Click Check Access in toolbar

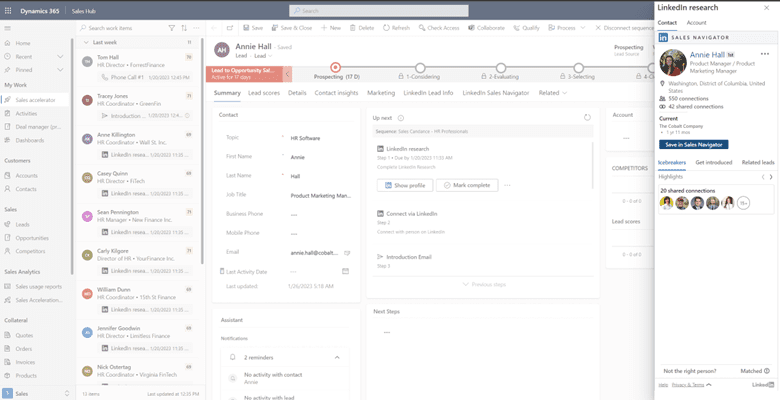tap(439, 28)
